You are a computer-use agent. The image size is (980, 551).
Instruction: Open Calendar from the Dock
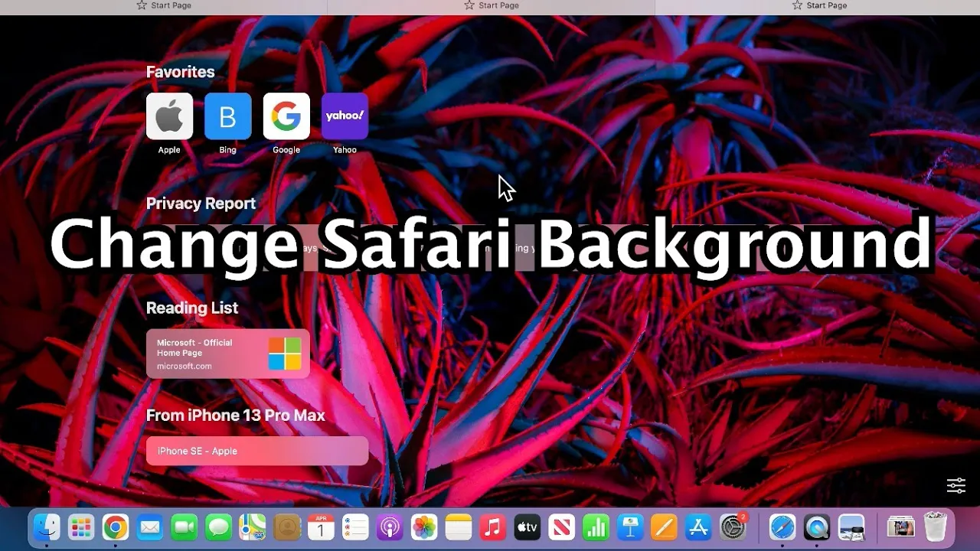pyautogui.click(x=321, y=527)
